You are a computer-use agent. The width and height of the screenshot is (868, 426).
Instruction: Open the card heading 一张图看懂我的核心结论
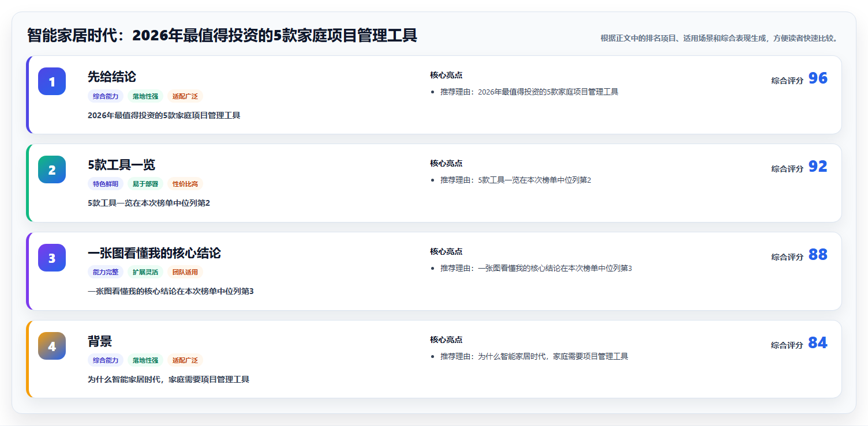[154, 253]
